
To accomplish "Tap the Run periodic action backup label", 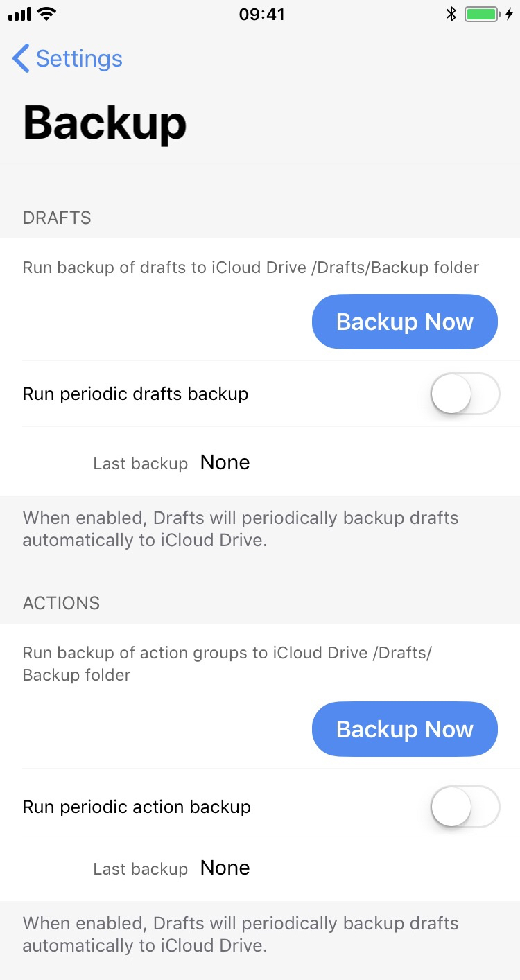I will (x=137, y=807).
